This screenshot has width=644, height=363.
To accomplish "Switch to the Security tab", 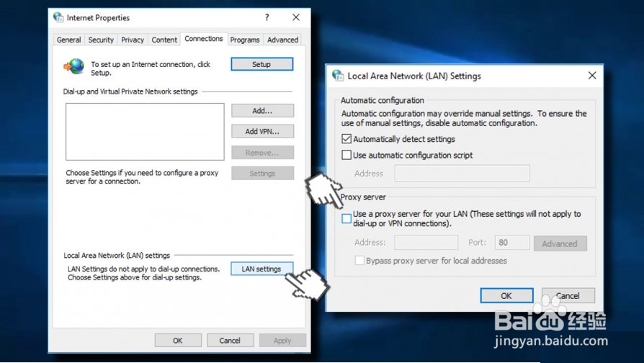I will tap(101, 40).
